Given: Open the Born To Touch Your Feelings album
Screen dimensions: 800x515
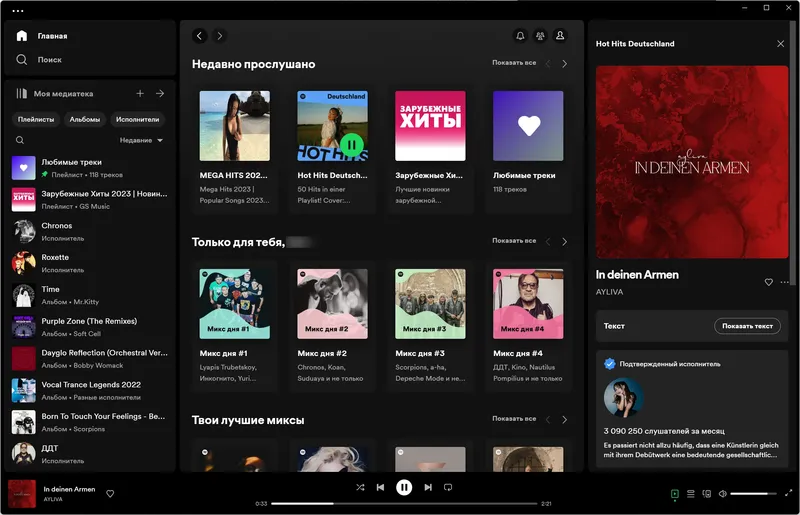Looking at the screenshot, I should pos(90,423).
